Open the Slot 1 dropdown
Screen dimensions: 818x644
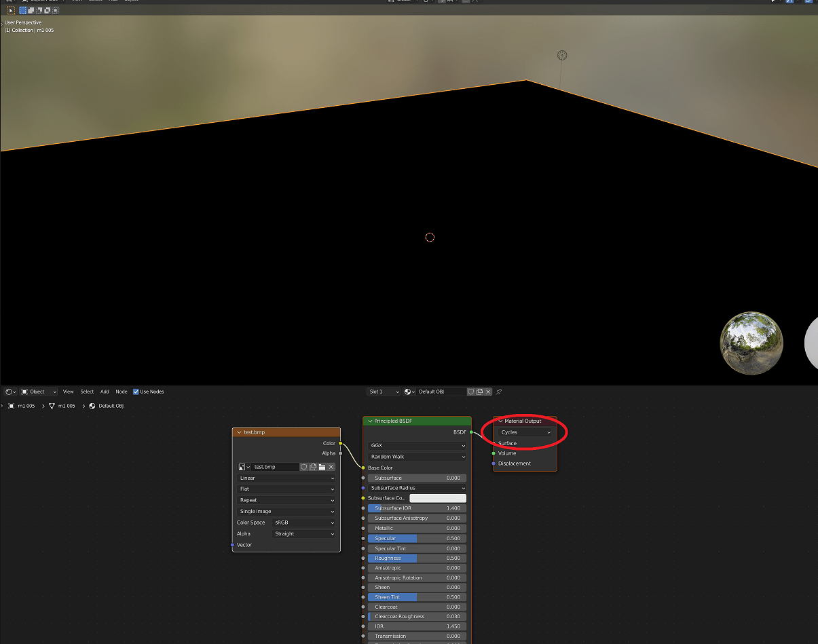(x=384, y=392)
